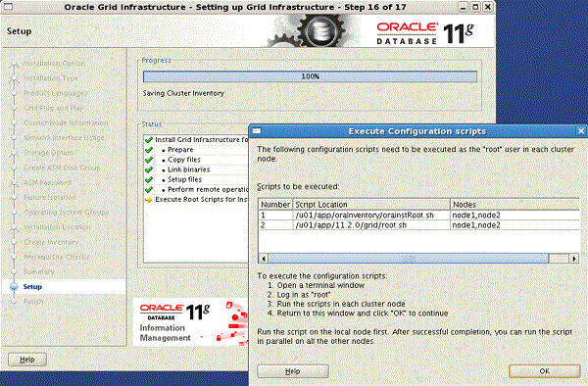Click green check beside Prepare
Viewport: 588px width, 386px height.
(149, 150)
